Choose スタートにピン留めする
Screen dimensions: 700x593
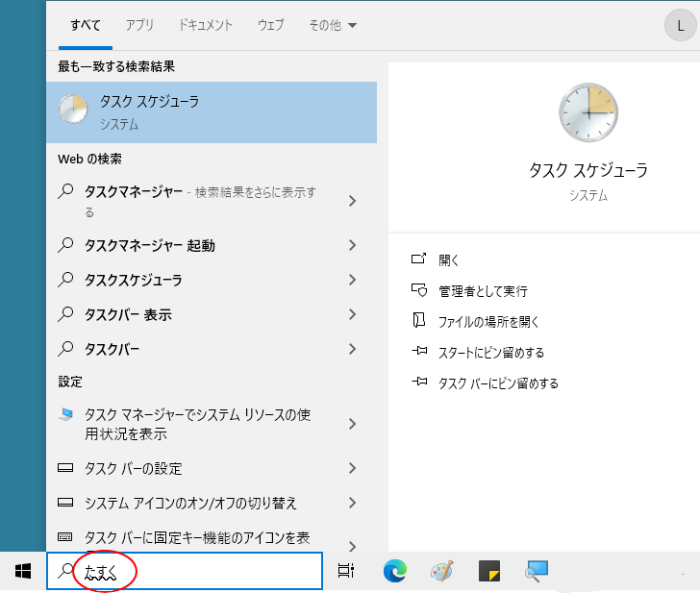click(490, 353)
